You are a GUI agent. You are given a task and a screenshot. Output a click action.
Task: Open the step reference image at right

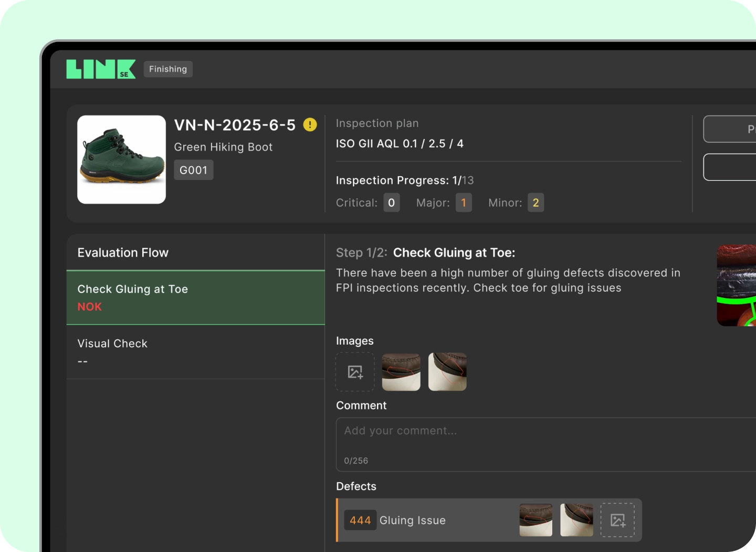(736, 285)
